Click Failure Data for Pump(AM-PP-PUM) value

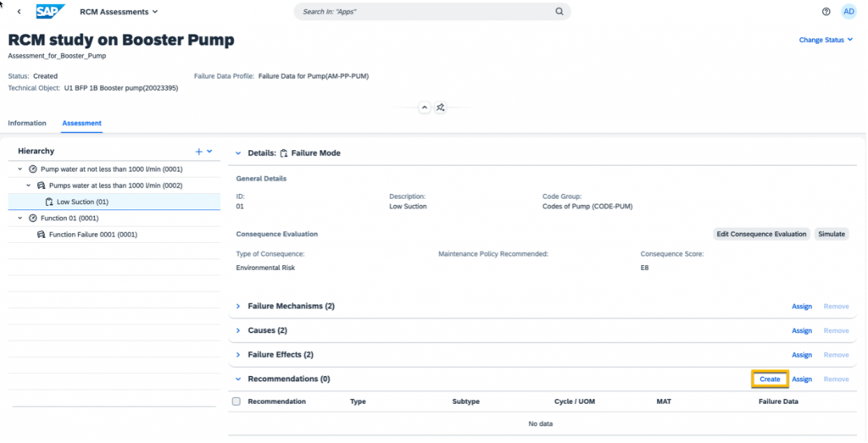pyautogui.click(x=314, y=76)
